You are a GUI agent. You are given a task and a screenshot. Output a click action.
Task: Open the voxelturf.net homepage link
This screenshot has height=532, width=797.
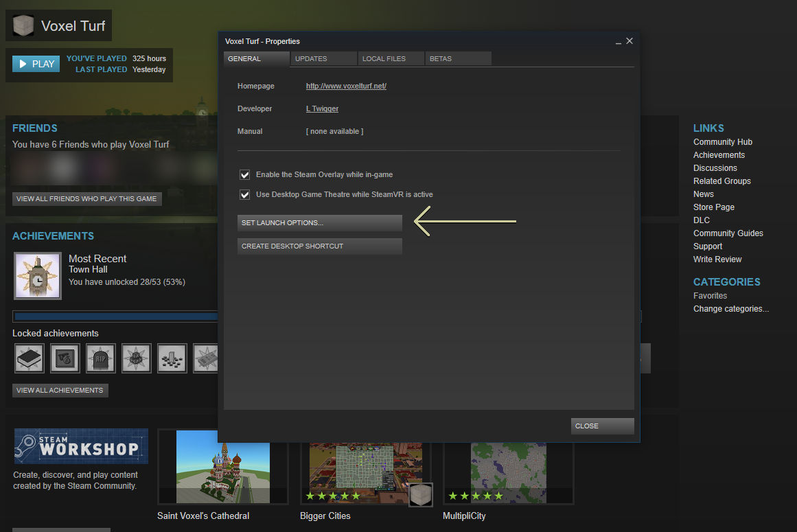[x=346, y=86]
